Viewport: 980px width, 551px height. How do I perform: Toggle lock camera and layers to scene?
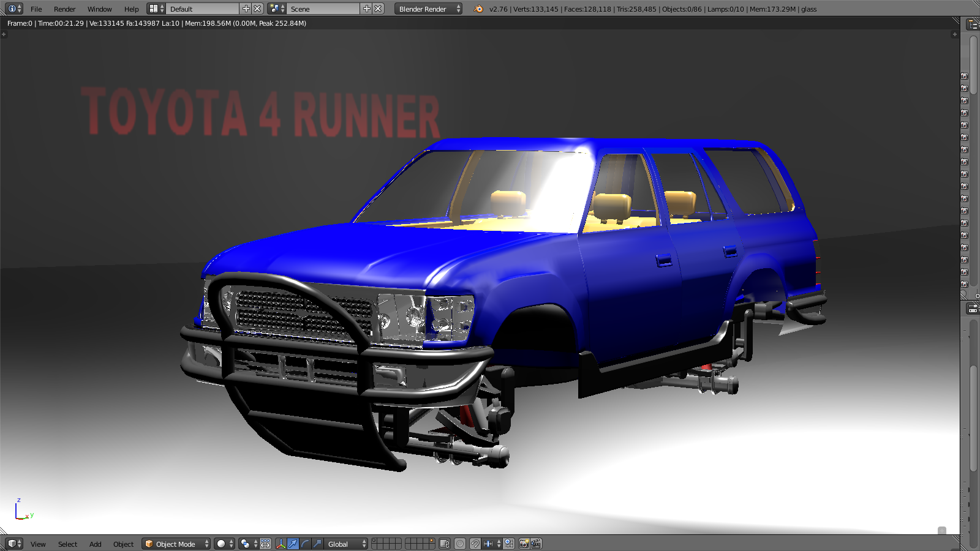tap(445, 544)
